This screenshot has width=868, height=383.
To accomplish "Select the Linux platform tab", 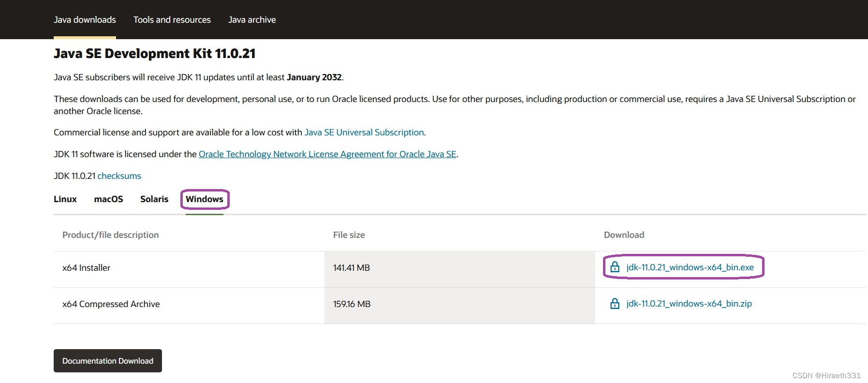I will click(65, 199).
